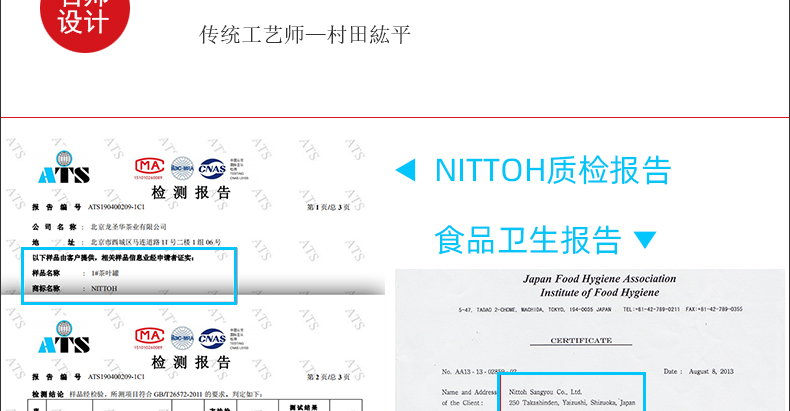Click the ATS logo on the page 2 report
The width and height of the screenshot is (790, 411).
[x=64, y=337]
